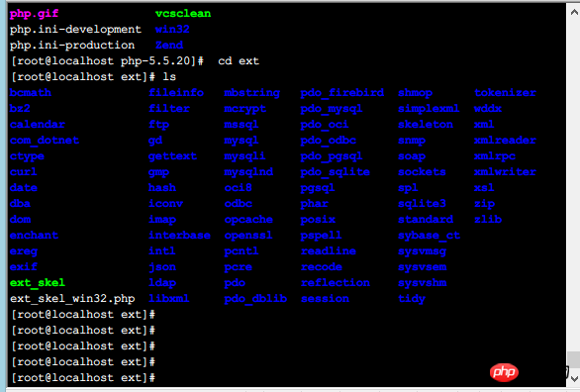
Task: Click the scrollbar up arrow
Action: pos(574,12)
